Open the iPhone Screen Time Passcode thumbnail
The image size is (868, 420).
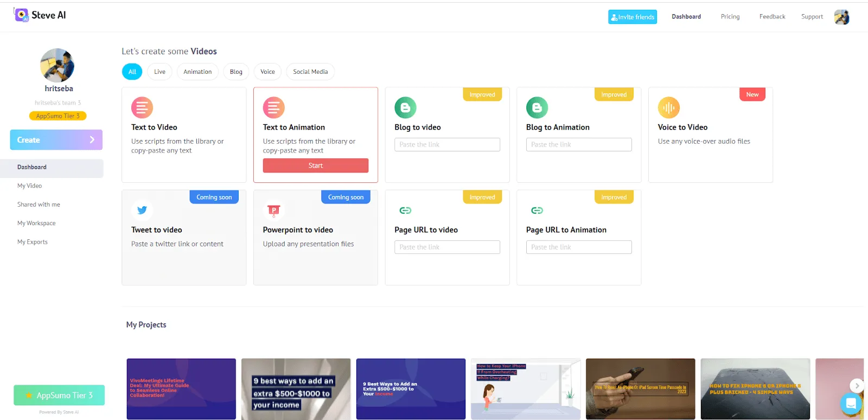pos(640,389)
